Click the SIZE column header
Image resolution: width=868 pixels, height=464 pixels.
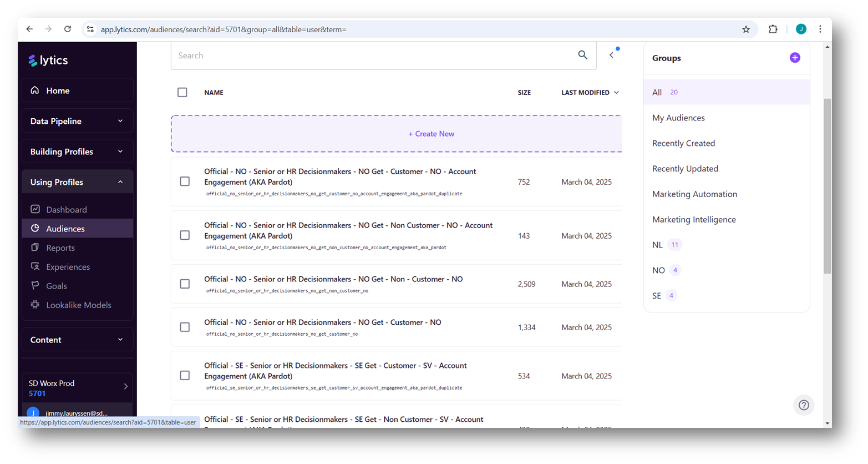pos(524,93)
